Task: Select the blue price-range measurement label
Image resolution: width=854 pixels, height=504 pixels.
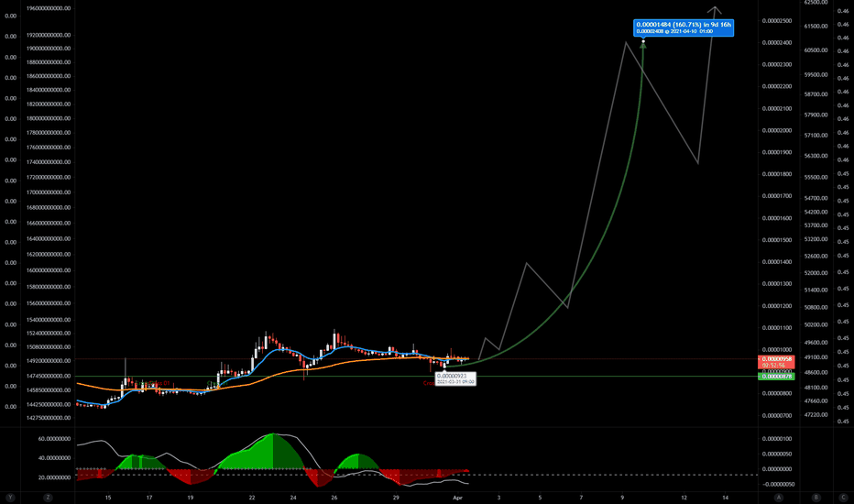Action: [x=684, y=27]
